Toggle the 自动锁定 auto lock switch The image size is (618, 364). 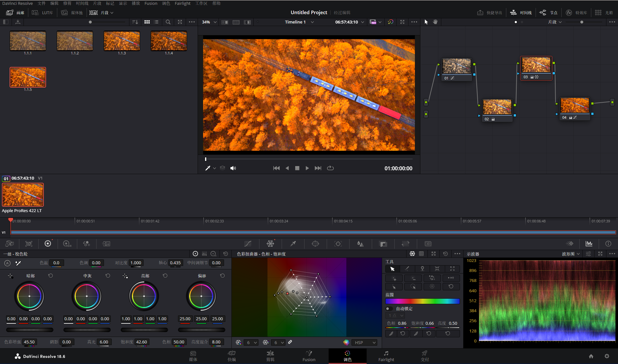pos(389,309)
